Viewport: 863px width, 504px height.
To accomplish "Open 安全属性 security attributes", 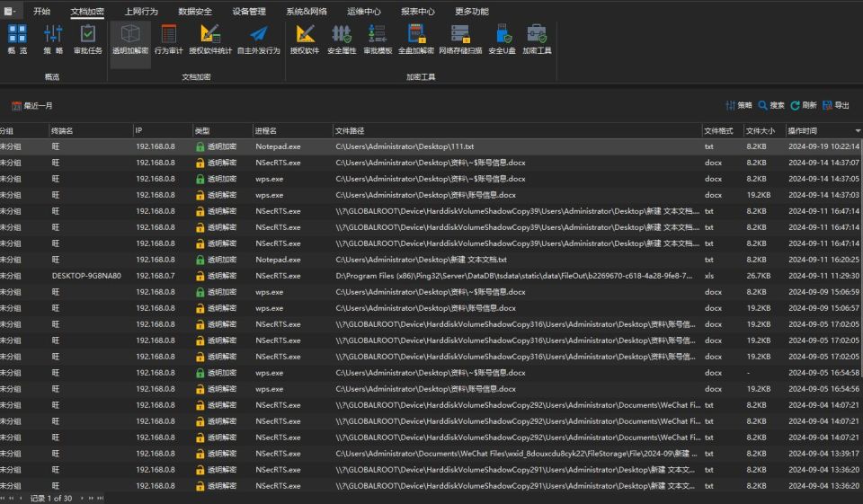I will [342, 39].
